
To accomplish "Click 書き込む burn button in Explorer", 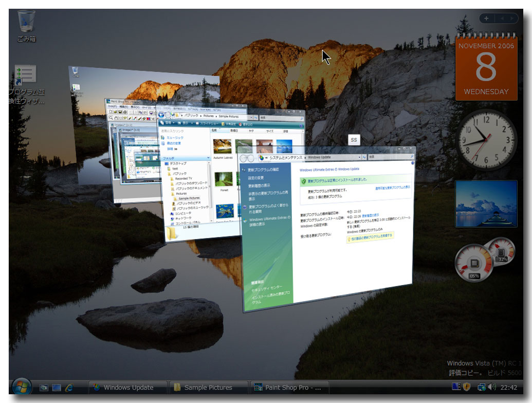I will point(246,124).
